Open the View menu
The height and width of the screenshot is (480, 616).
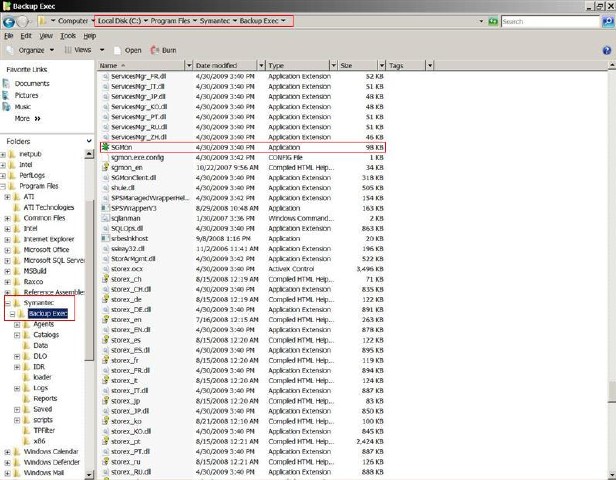46,36
